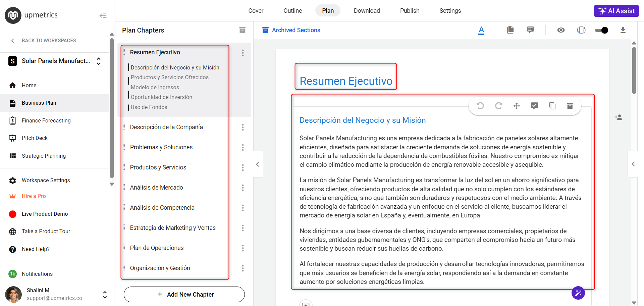Select the Productos y Servicios Ofrecidos subsection
This screenshot has width=644, height=306.
click(170, 78)
